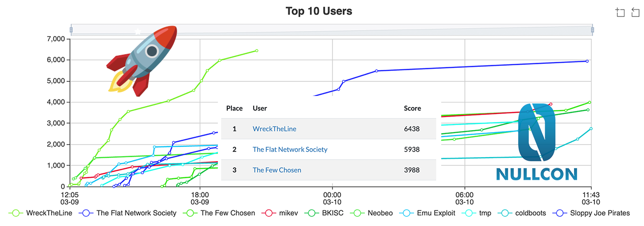
Task: Click The Few Chosen link in scoreboard
Action: 277,170
